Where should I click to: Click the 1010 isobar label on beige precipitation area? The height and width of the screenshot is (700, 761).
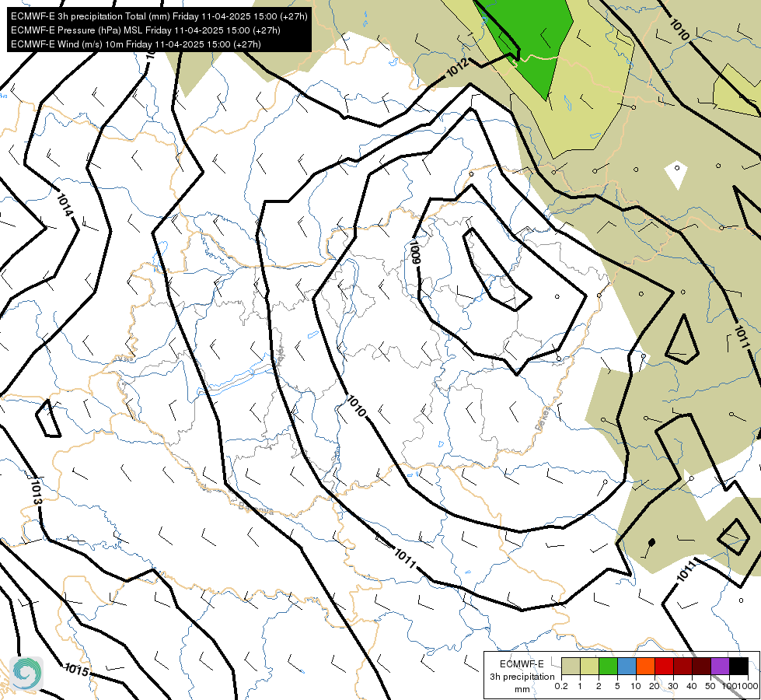(x=679, y=30)
